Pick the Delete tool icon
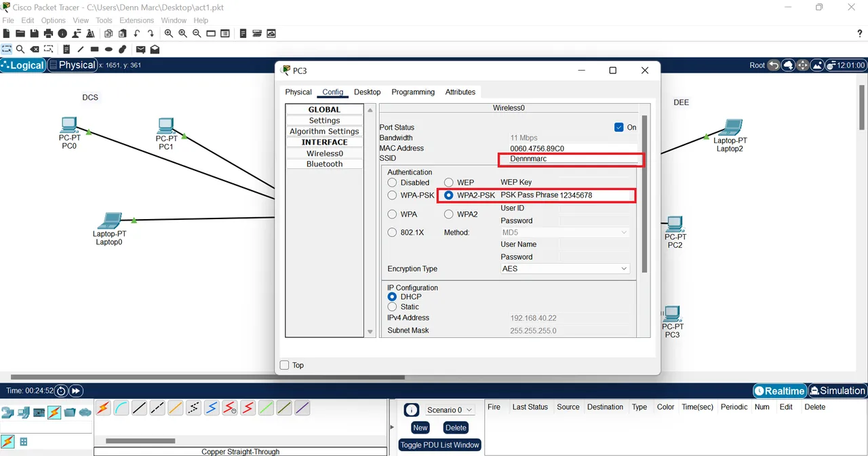 pos(35,49)
